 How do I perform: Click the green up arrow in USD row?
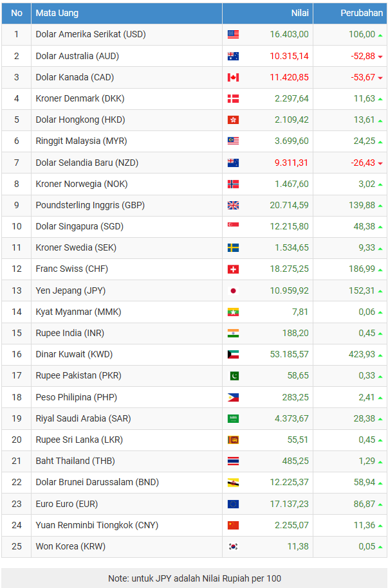click(380, 35)
